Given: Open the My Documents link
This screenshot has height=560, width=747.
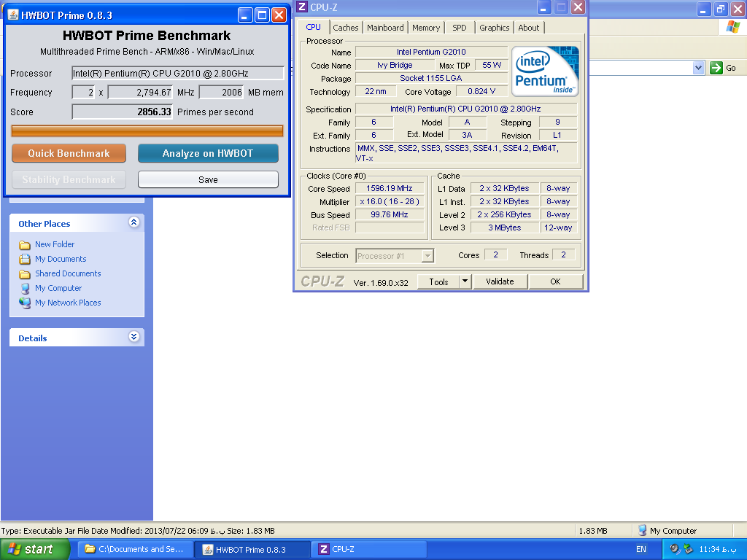Looking at the screenshot, I should [61, 259].
